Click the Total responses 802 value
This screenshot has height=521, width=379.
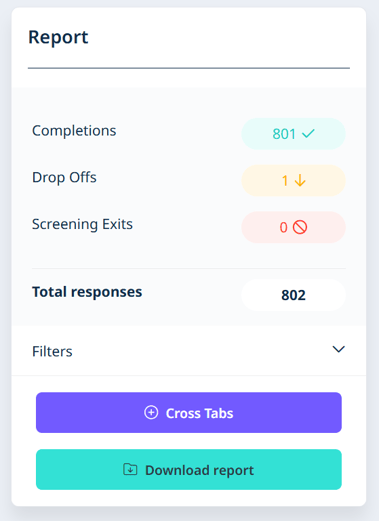293,295
